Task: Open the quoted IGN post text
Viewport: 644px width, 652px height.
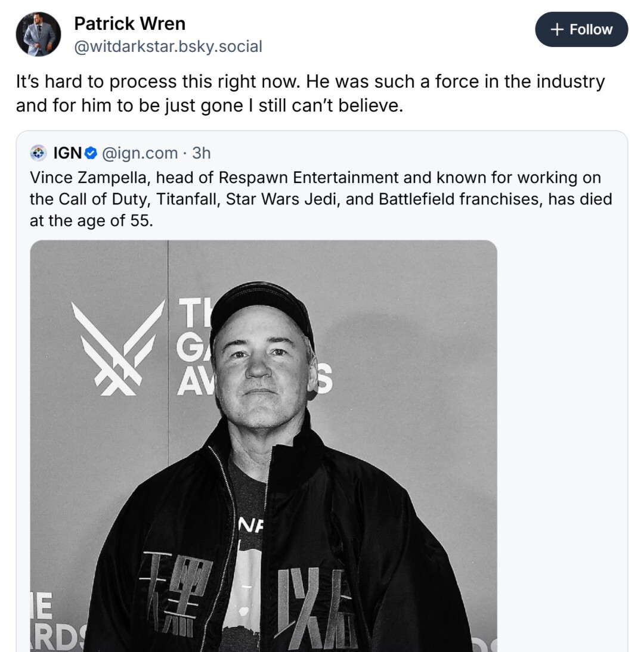Action: (321, 199)
